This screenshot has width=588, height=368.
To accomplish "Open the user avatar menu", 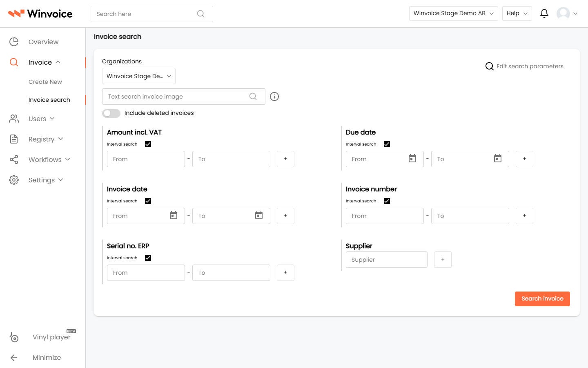I will click(x=567, y=13).
